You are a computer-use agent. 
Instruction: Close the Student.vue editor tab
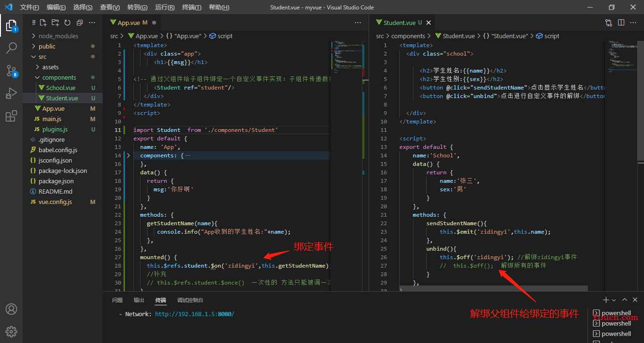tap(429, 23)
